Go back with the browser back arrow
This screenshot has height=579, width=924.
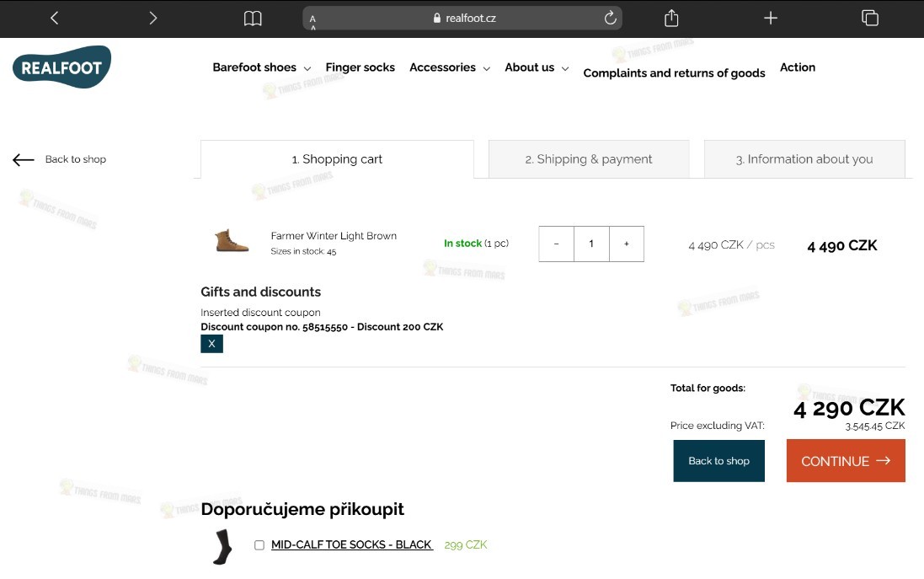pyautogui.click(x=54, y=19)
